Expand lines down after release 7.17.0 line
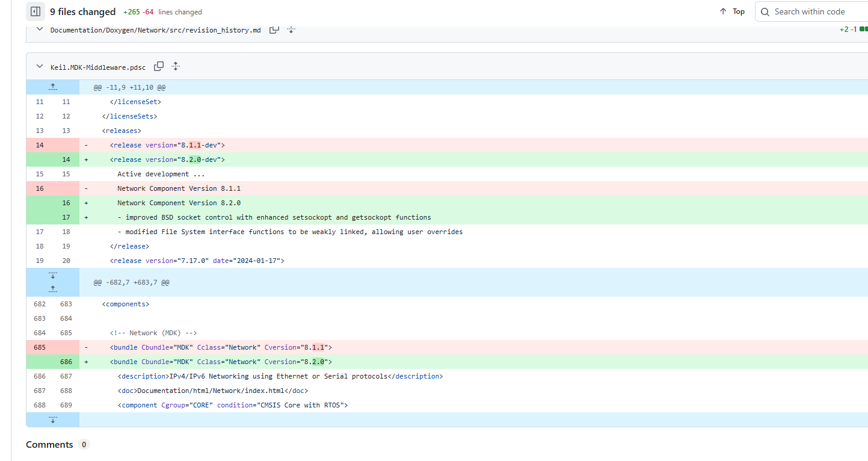Screen dimensions: 868x461 click(53, 275)
